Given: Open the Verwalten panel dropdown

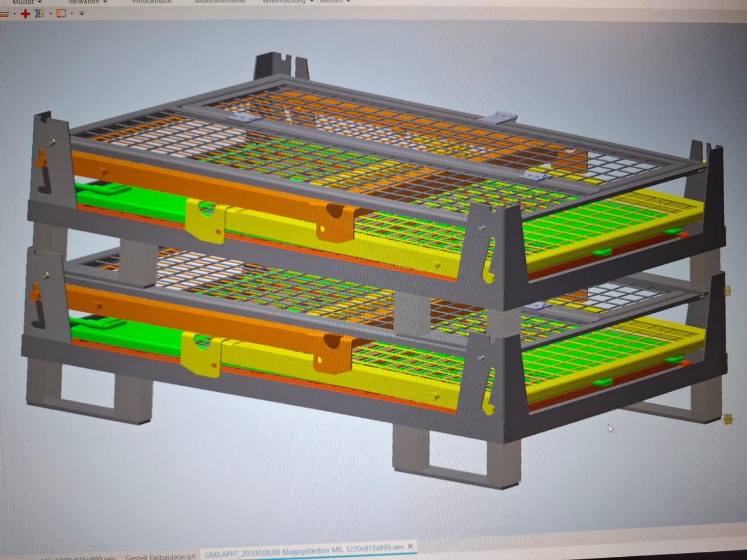Looking at the screenshot, I should (87, 2).
